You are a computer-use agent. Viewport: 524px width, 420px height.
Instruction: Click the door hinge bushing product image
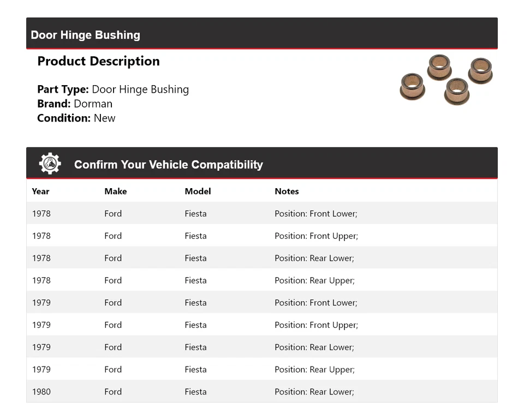[x=446, y=80]
